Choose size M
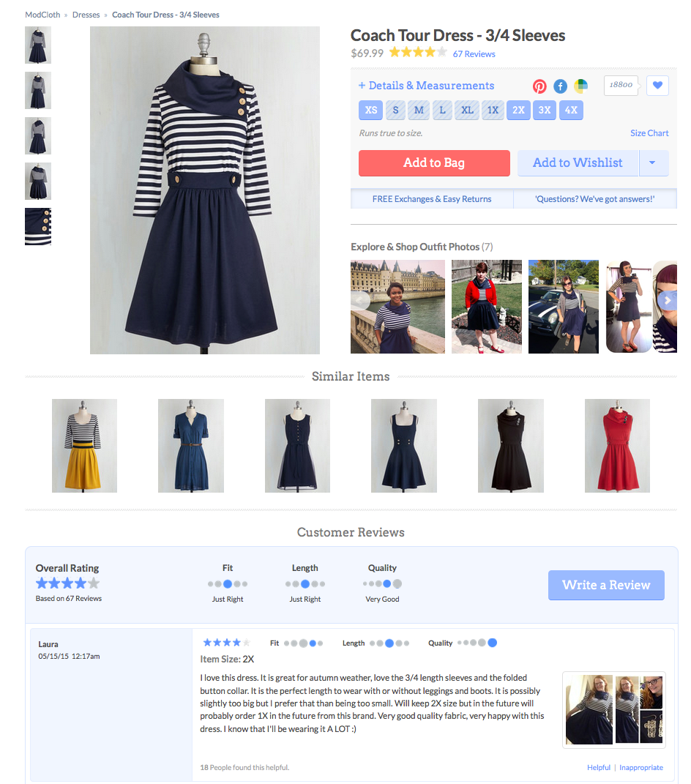 coord(419,110)
